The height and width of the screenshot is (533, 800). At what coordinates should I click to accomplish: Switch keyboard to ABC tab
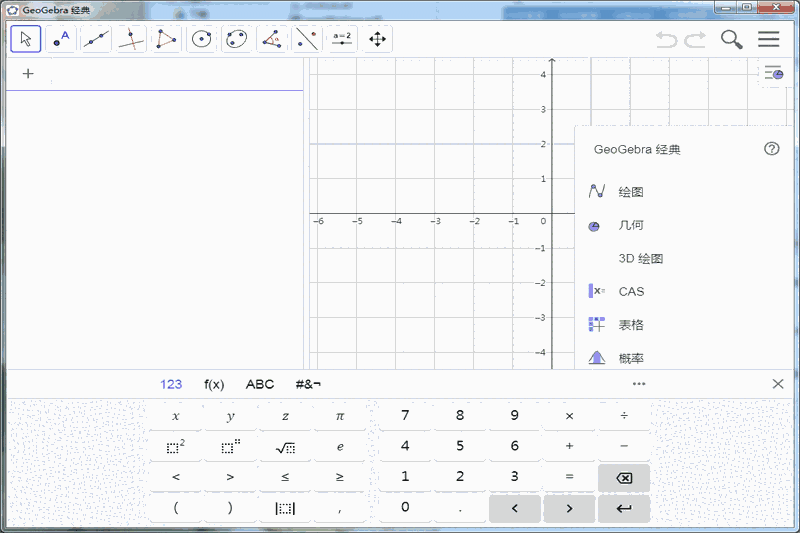click(260, 384)
